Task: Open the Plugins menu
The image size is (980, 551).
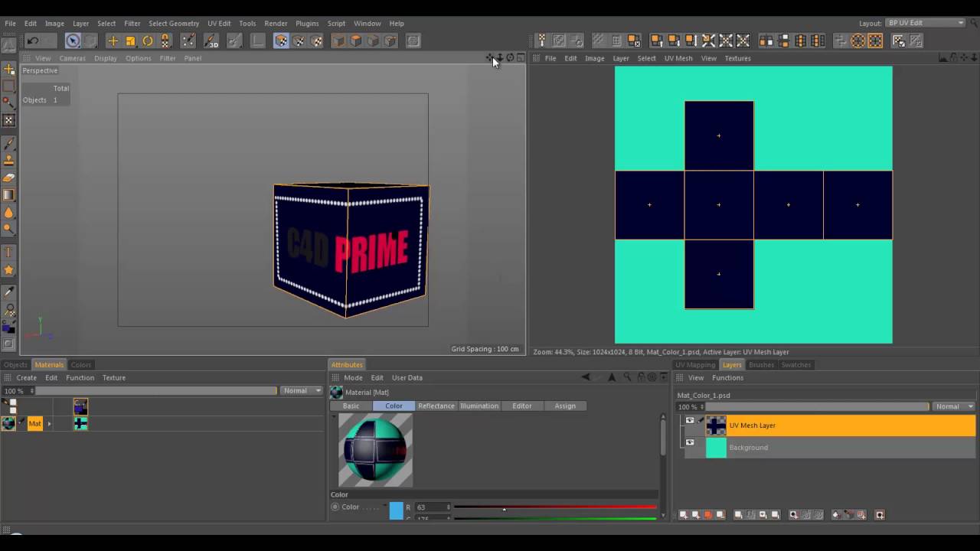Action: click(307, 23)
